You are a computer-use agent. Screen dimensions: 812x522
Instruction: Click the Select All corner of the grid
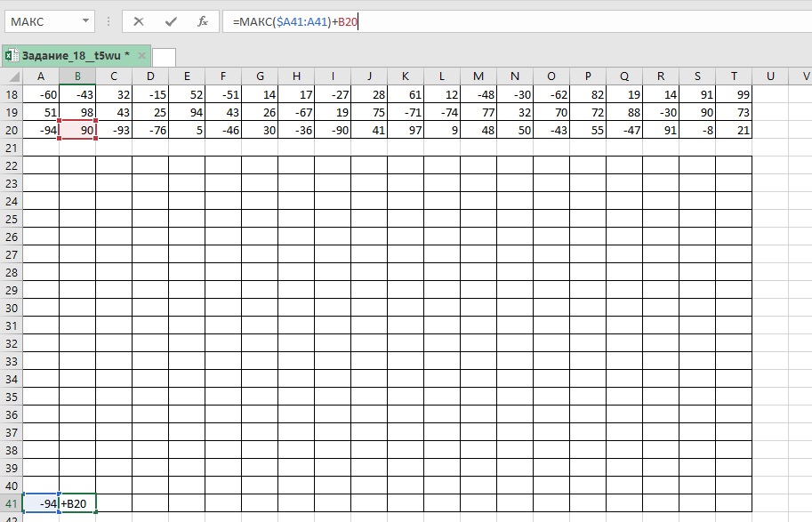point(11,76)
